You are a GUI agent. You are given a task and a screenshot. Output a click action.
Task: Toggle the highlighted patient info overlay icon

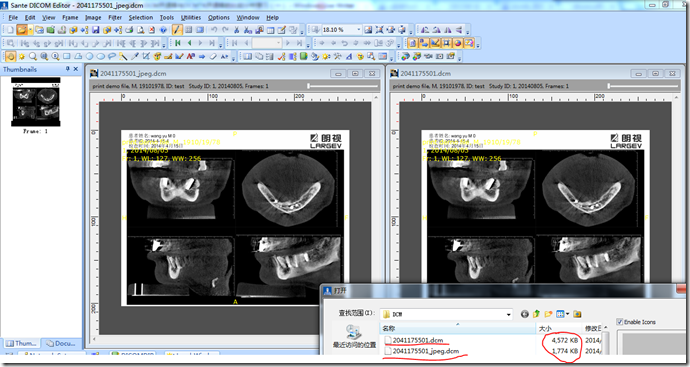tap(412, 43)
